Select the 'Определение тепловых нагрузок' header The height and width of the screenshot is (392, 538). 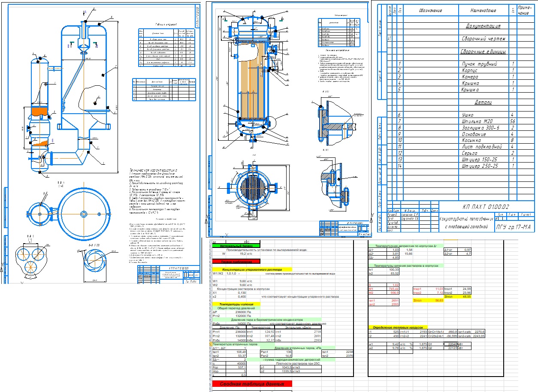(x=398, y=327)
